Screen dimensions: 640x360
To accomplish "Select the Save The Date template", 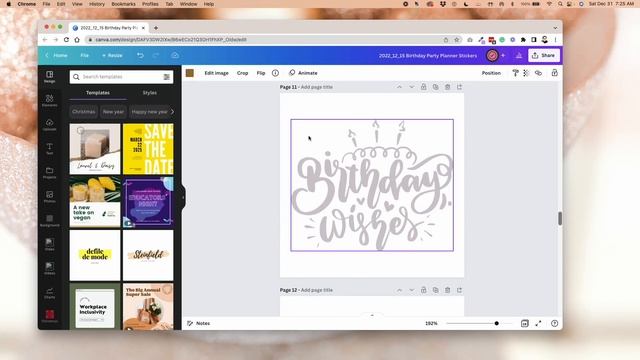I will coord(148,149).
